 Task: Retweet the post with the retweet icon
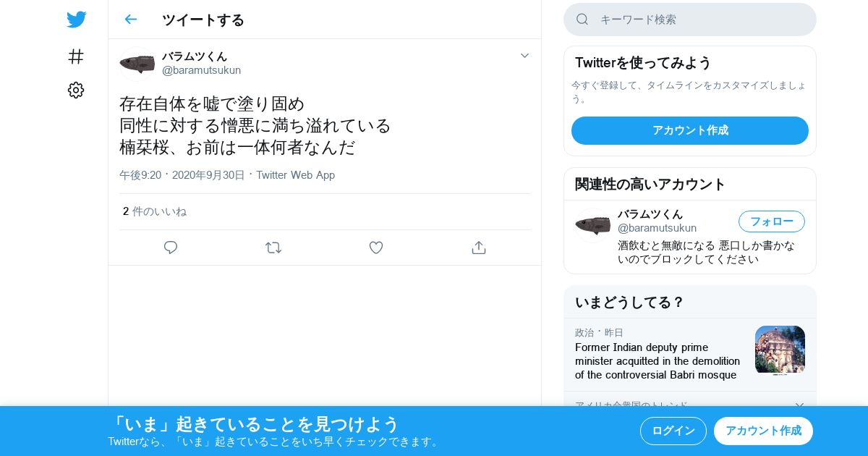click(273, 248)
